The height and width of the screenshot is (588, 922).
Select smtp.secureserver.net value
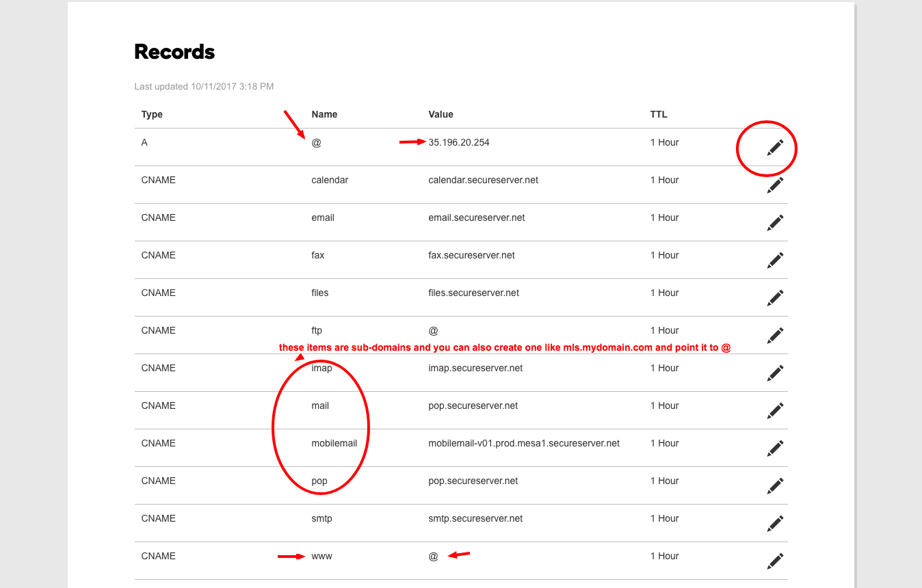point(476,518)
